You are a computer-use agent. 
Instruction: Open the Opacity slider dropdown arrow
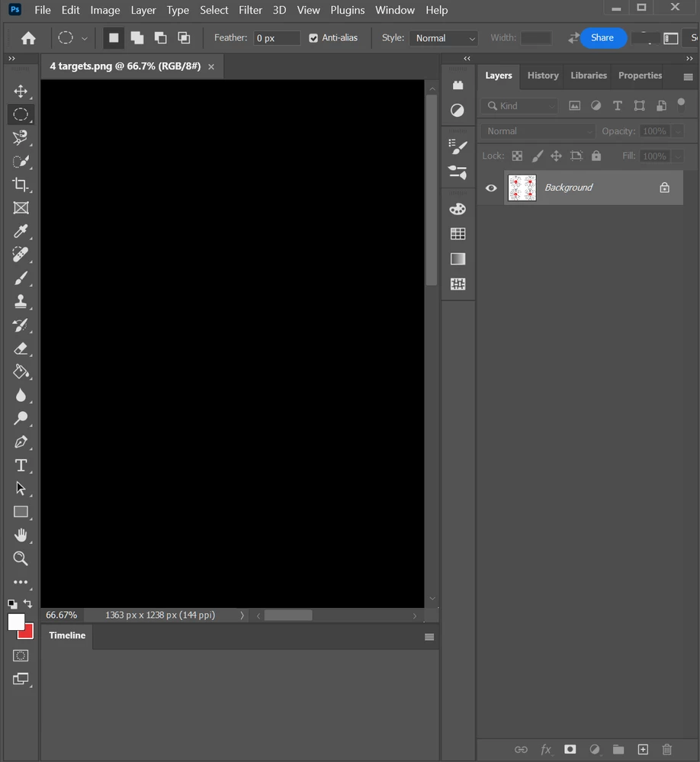(678, 131)
